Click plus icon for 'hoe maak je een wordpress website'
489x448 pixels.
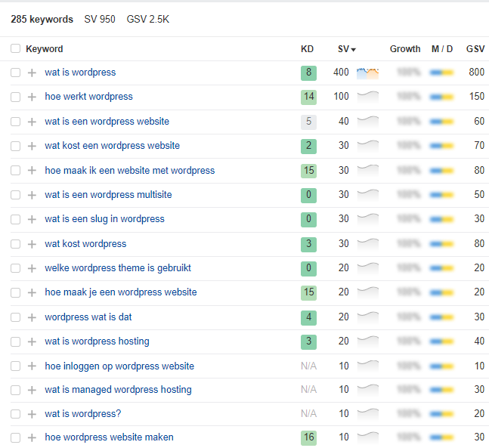click(x=32, y=292)
